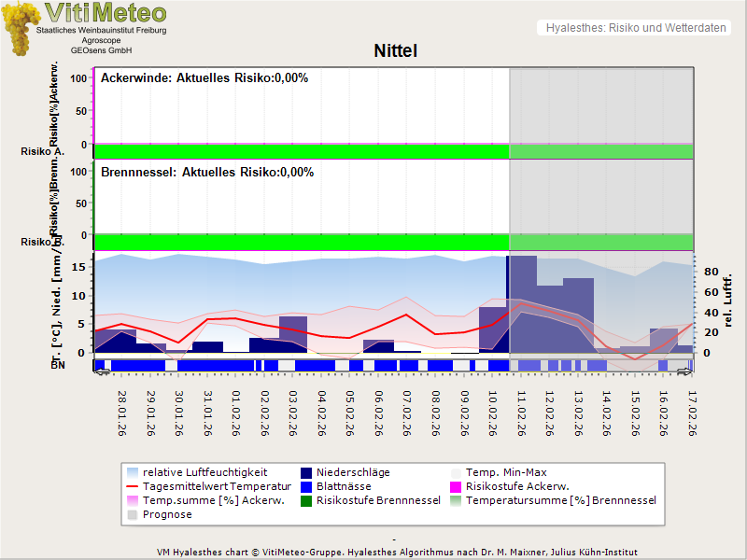Click the Ackerwinde green risk bar
The width and height of the screenshot is (747, 560).
click(x=301, y=151)
